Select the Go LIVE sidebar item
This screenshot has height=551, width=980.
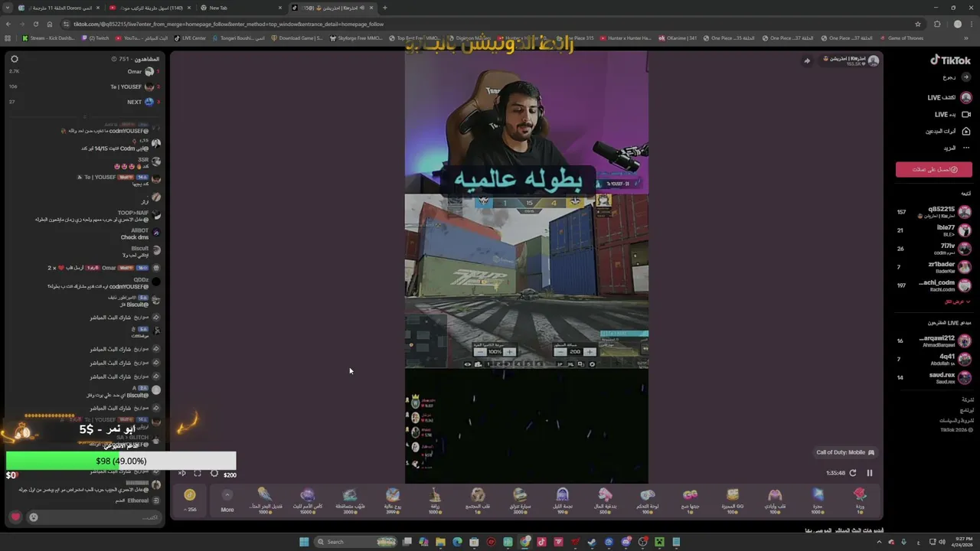(952, 115)
